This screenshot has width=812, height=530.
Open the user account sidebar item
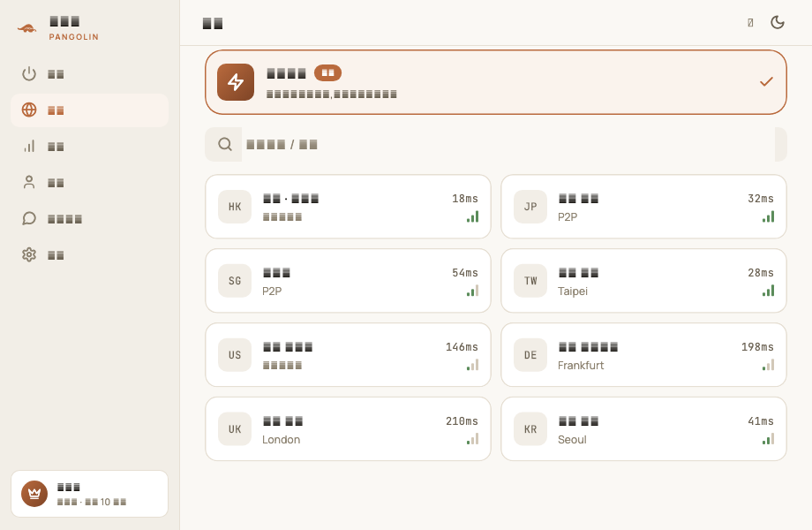click(x=90, y=183)
